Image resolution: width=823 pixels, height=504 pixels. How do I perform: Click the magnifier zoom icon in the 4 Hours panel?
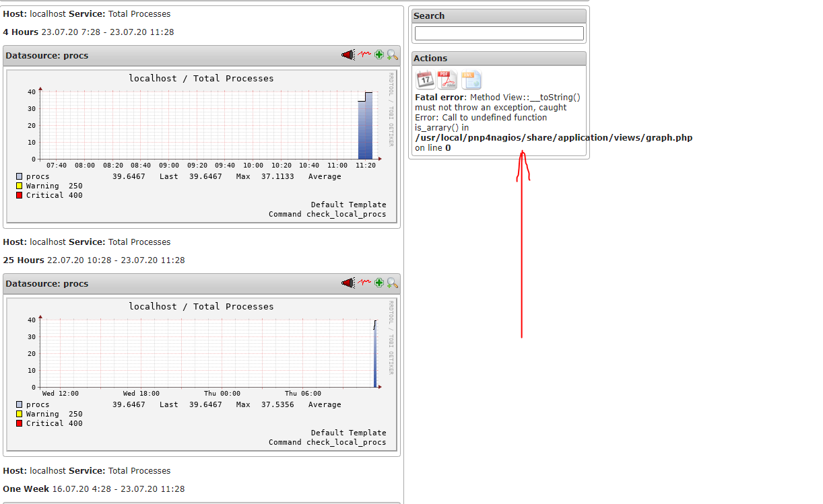tap(392, 55)
